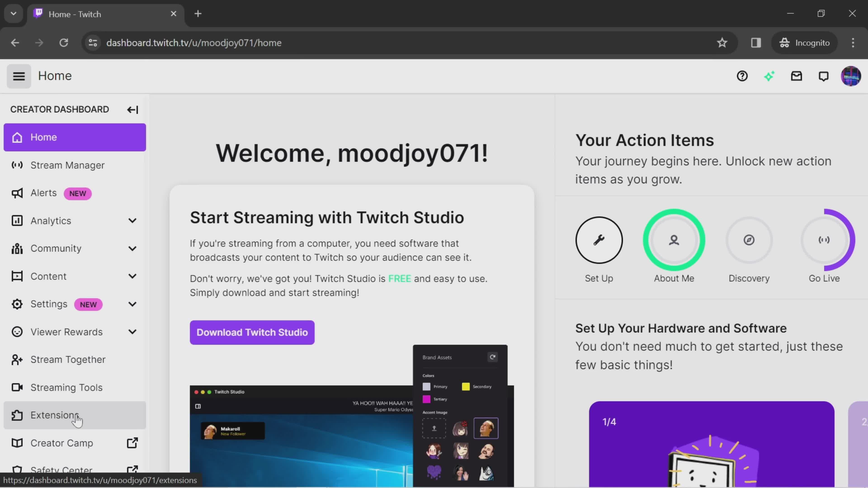Viewport: 868px width, 488px height.
Task: Select the Go Live action item circle
Action: pos(824,240)
